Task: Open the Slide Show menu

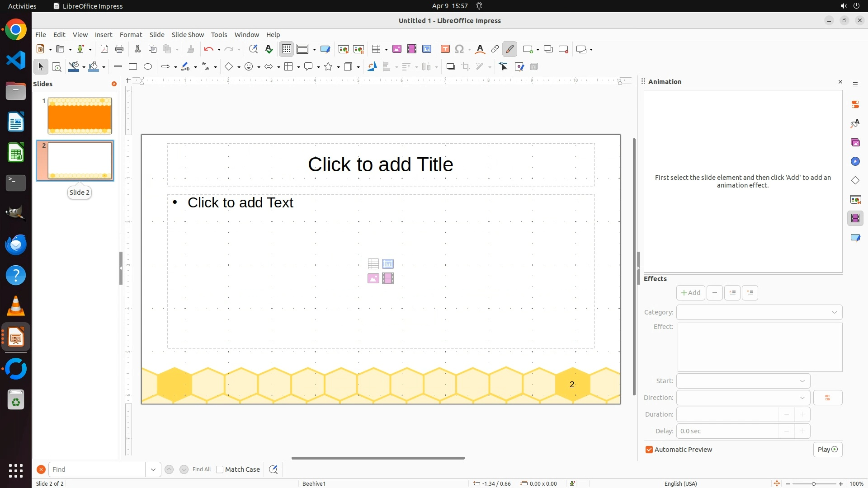Action: coord(188,35)
